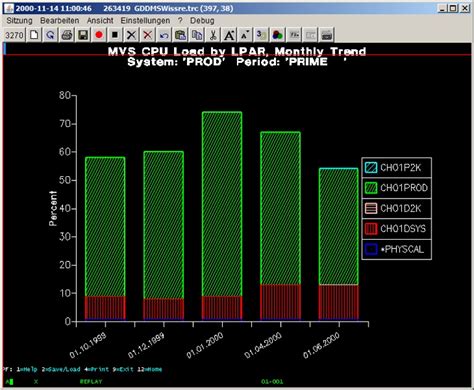Viewport: 474px width, 390px height.
Task: Click the CH01P2K legend swatch
Action: tap(371, 167)
